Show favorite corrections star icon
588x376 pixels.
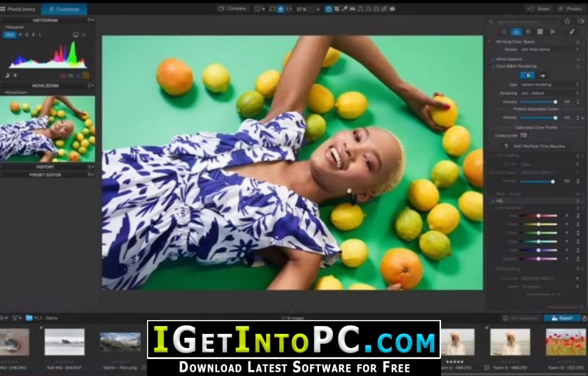(x=567, y=21)
